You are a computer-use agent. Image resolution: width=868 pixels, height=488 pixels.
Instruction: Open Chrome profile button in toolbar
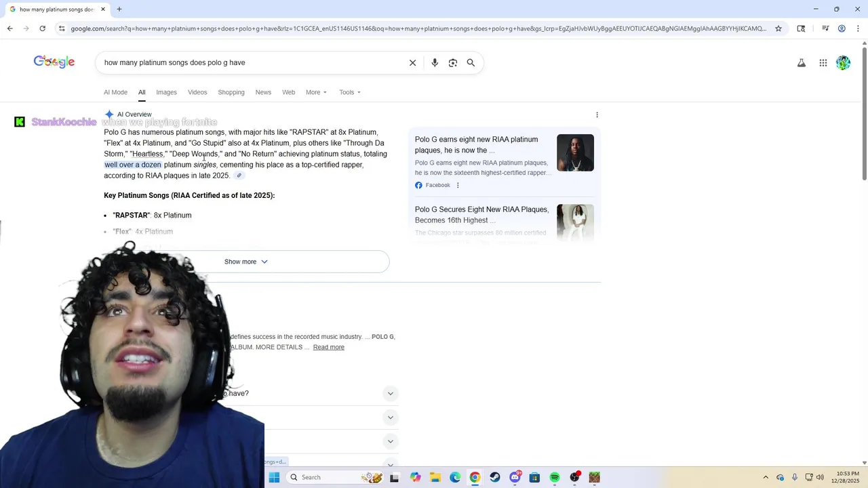coord(842,28)
